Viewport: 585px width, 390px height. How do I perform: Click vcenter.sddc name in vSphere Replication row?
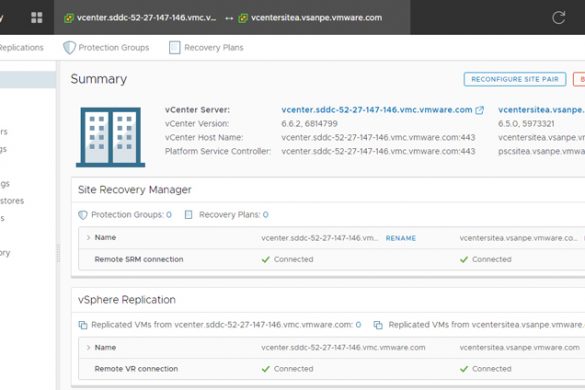click(x=343, y=347)
